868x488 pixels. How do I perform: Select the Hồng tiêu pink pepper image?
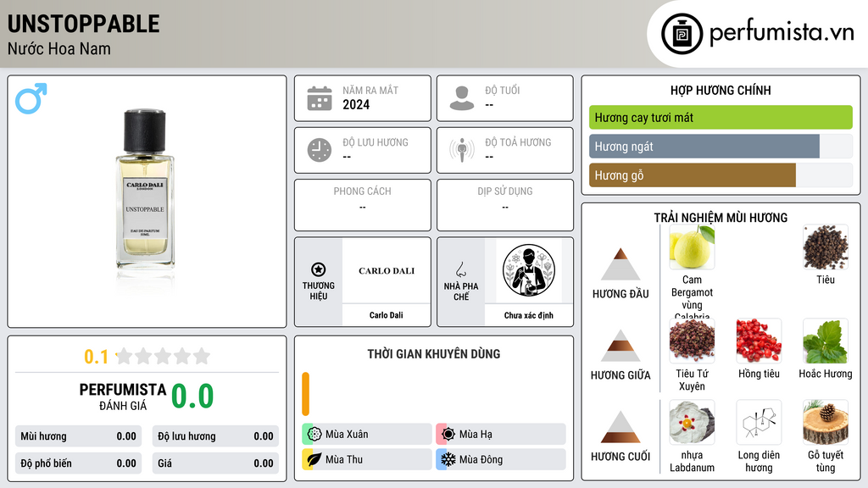coord(759,341)
